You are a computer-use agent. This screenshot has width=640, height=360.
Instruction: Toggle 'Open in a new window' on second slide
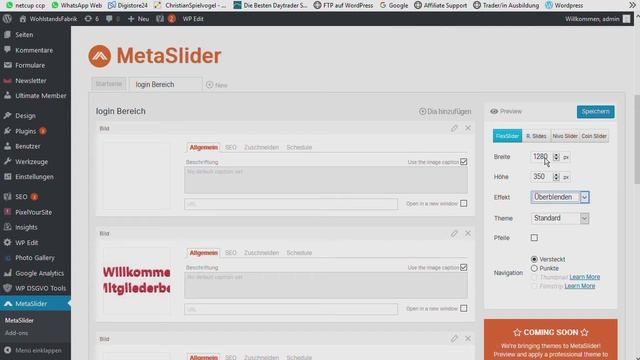(464, 309)
